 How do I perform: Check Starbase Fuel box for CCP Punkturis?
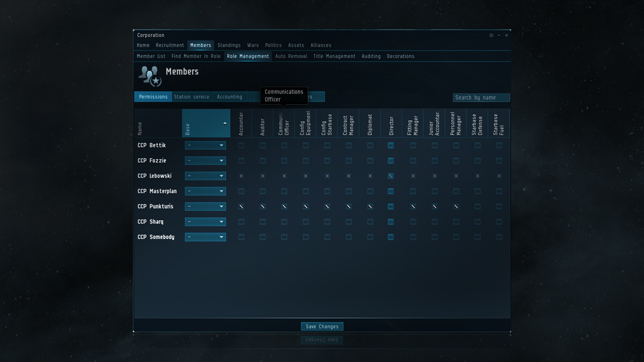point(499,207)
